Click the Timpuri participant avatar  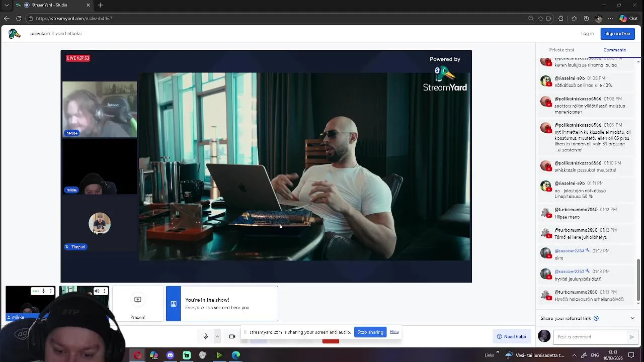coord(100,224)
